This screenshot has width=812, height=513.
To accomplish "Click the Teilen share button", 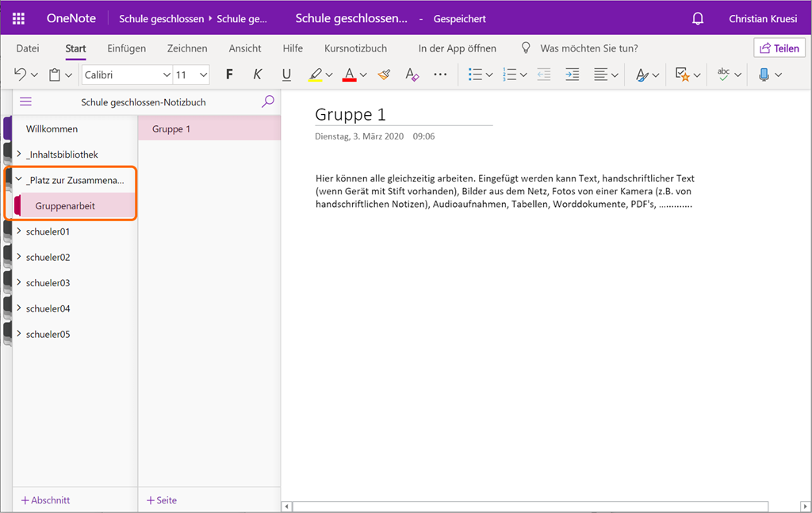I will click(x=779, y=48).
